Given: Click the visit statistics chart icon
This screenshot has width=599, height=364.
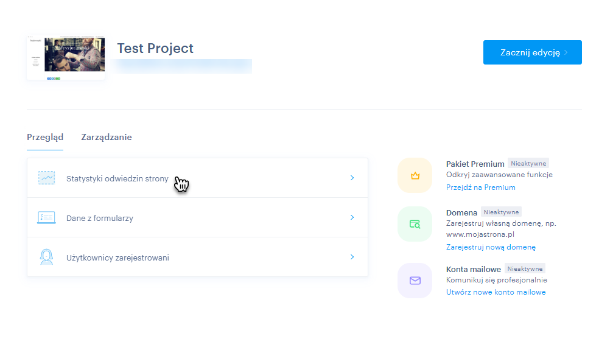Looking at the screenshot, I should click(47, 178).
